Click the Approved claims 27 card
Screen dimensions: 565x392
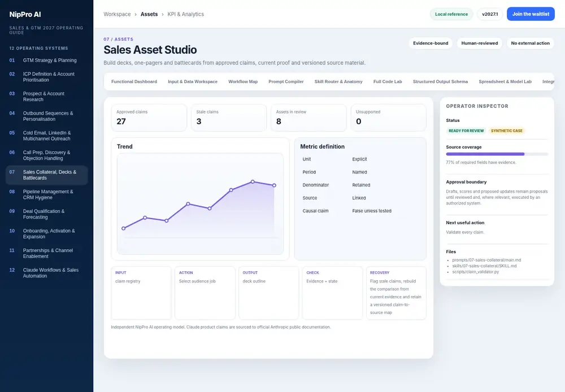[149, 118]
